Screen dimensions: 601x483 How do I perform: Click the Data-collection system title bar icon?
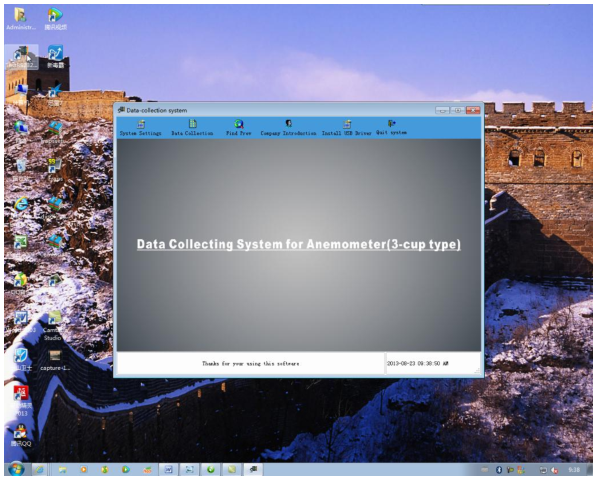pos(121,109)
